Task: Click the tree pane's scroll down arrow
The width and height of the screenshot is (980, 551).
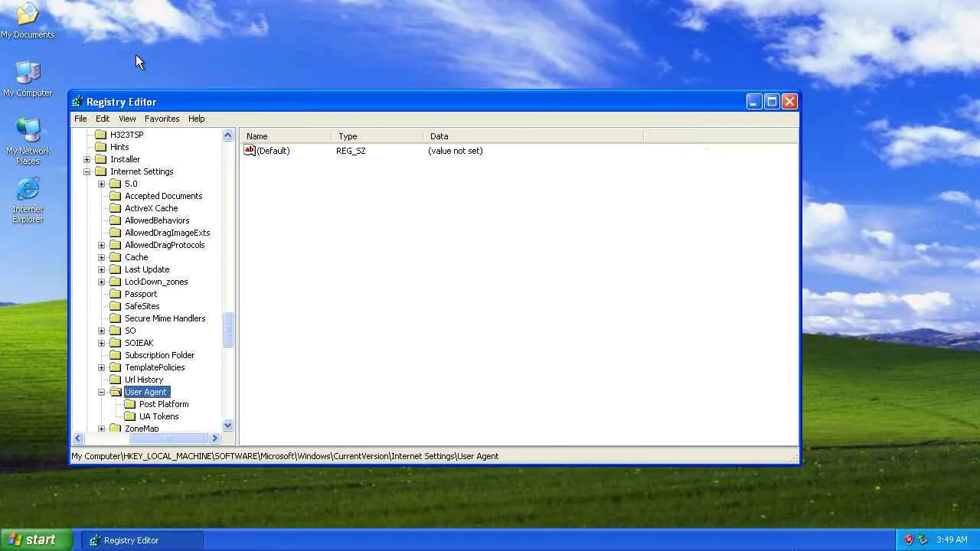Action: [x=227, y=425]
